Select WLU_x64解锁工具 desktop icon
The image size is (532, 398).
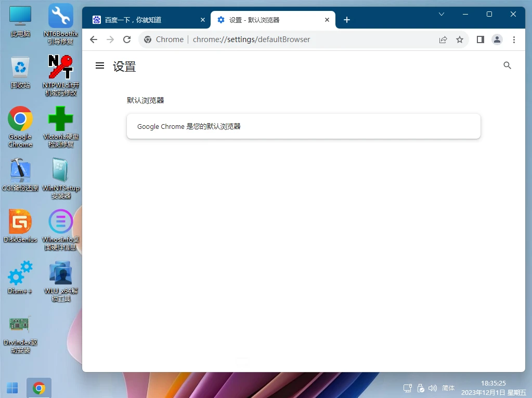click(61, 282)
